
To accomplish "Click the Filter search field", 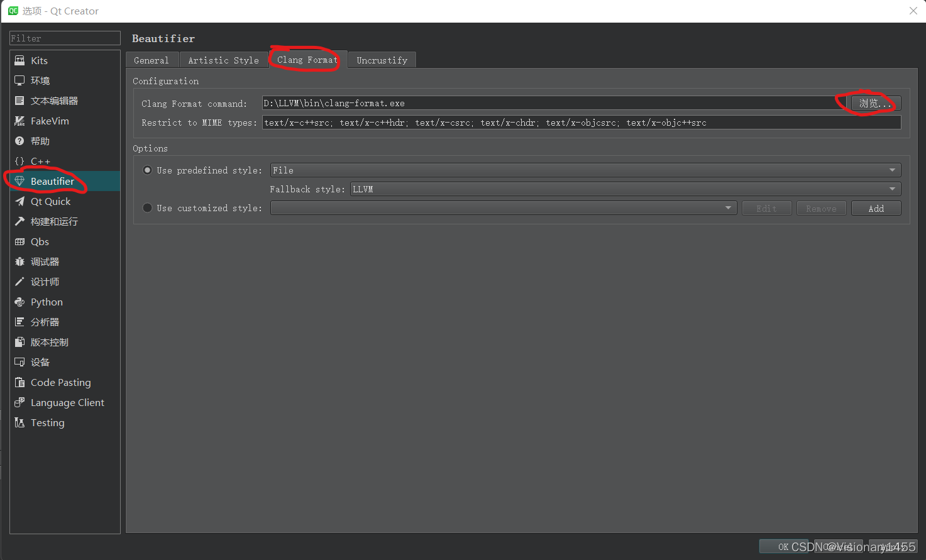I will [65, 38].
